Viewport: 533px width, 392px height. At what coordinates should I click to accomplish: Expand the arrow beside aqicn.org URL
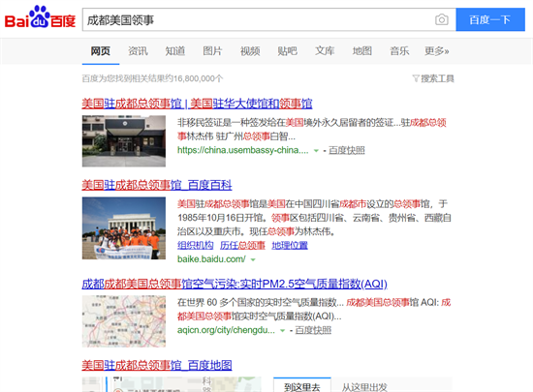[282, 331]
